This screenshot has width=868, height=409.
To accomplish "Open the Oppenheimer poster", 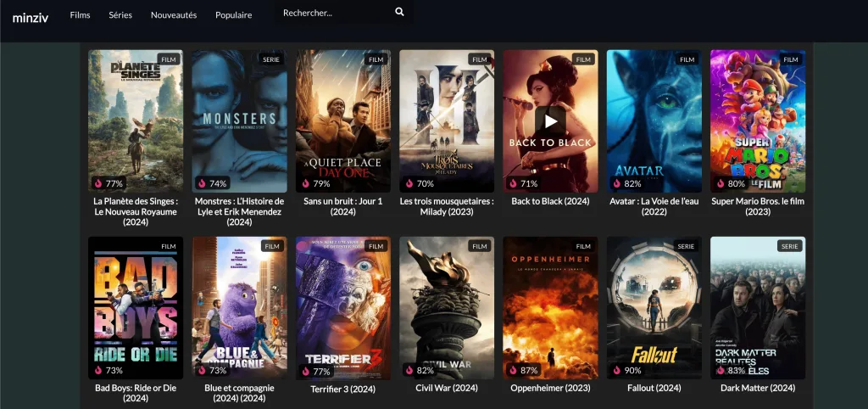I will click(550, 307).
